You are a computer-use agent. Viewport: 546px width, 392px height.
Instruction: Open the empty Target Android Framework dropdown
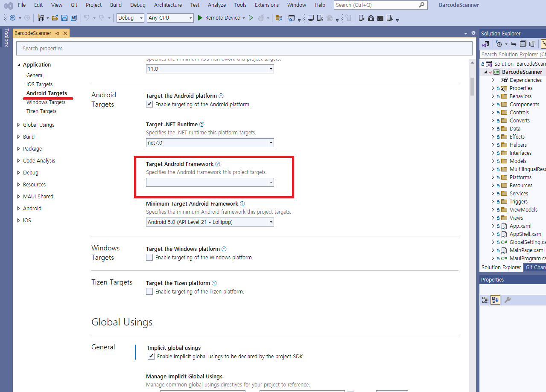pyautogui.click(x=210, y=183)
